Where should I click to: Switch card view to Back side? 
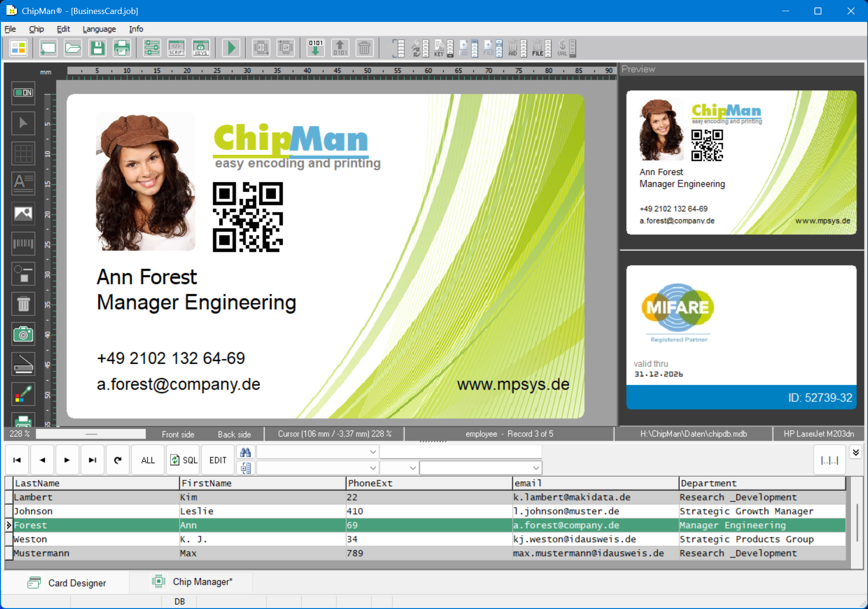click(234, 434)
